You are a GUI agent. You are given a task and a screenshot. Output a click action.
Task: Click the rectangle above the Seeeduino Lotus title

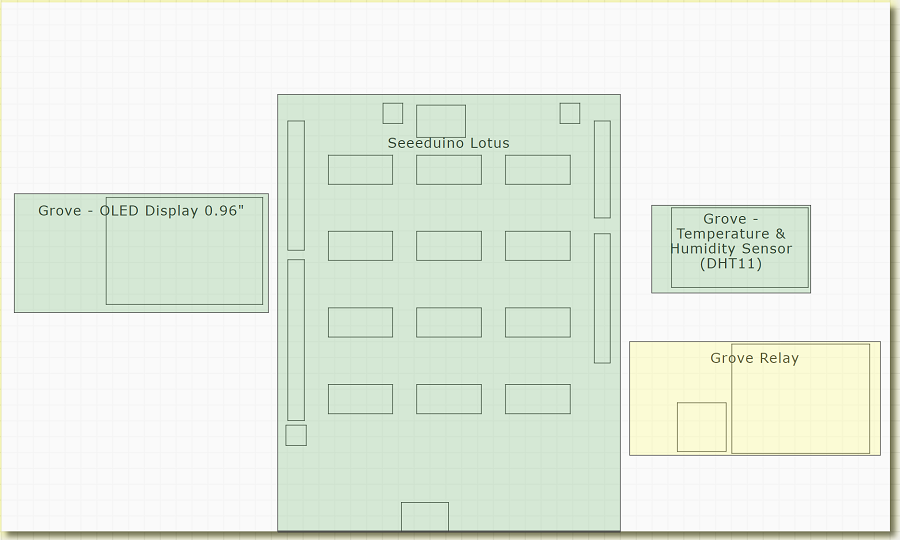tap(441, 121)
